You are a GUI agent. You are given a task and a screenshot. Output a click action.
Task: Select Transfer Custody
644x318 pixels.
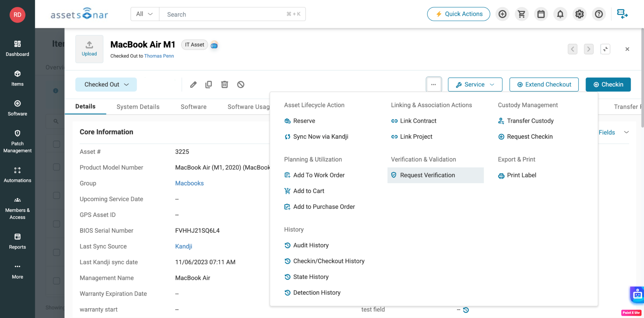(526, 121)
